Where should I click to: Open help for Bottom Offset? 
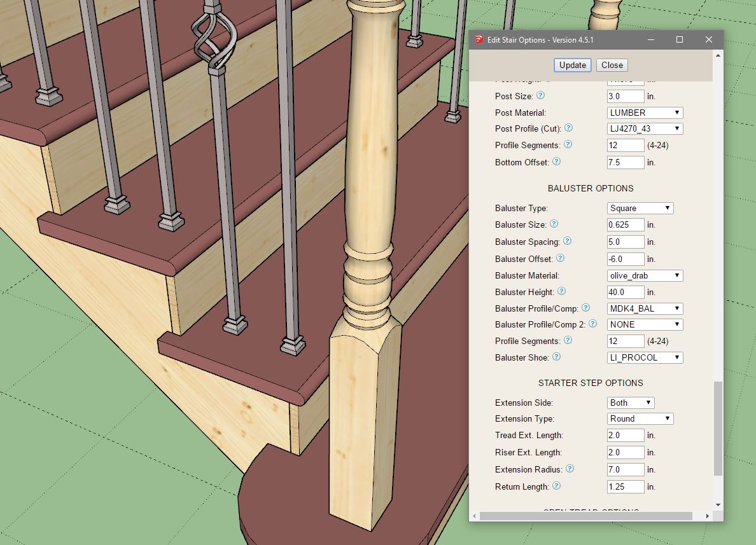pyautogui.click(x=556, y=162)
